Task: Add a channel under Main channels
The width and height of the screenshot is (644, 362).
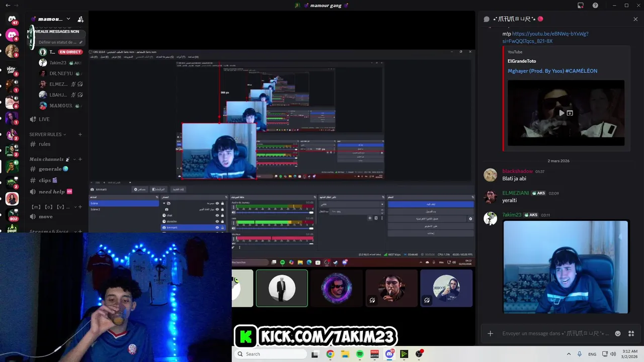Action: point(79,159)
